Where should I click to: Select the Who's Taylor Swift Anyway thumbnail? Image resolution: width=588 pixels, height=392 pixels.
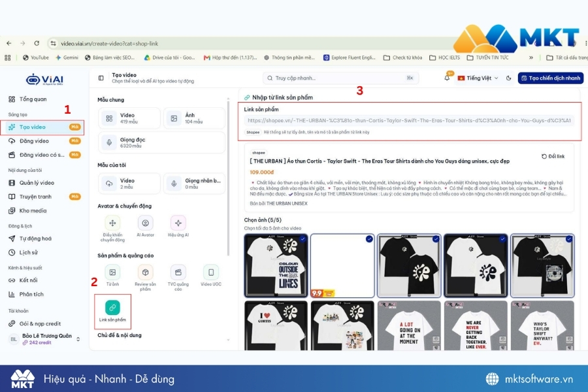[542, 325]
